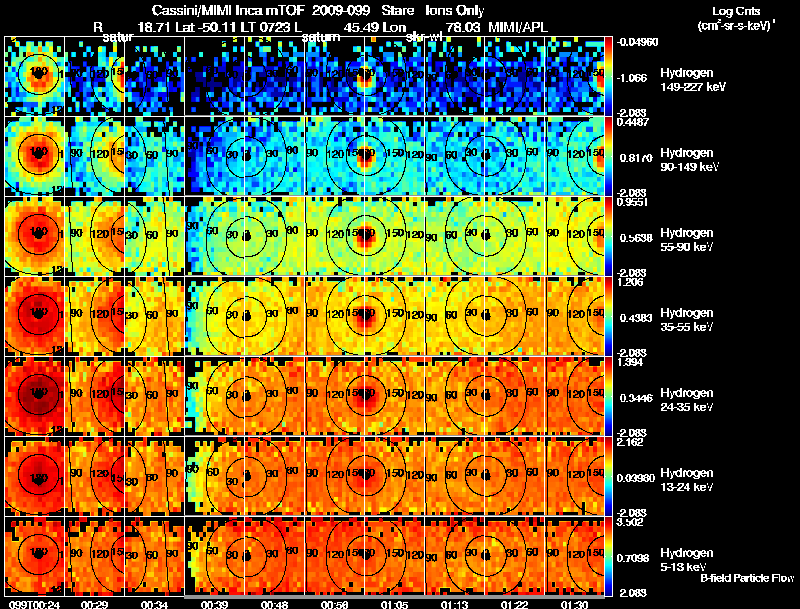
Task: Click the '1.206' colorbar maximum value
Action: click(630, 282)
